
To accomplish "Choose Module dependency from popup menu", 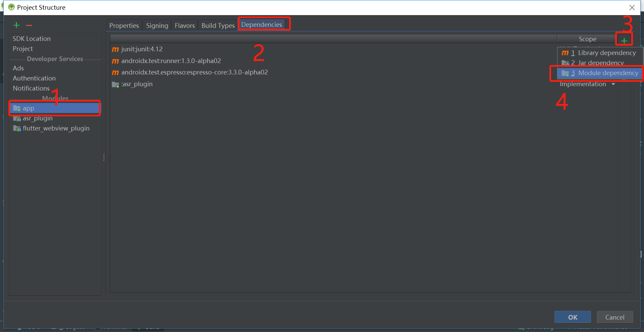I will point(600,73).
